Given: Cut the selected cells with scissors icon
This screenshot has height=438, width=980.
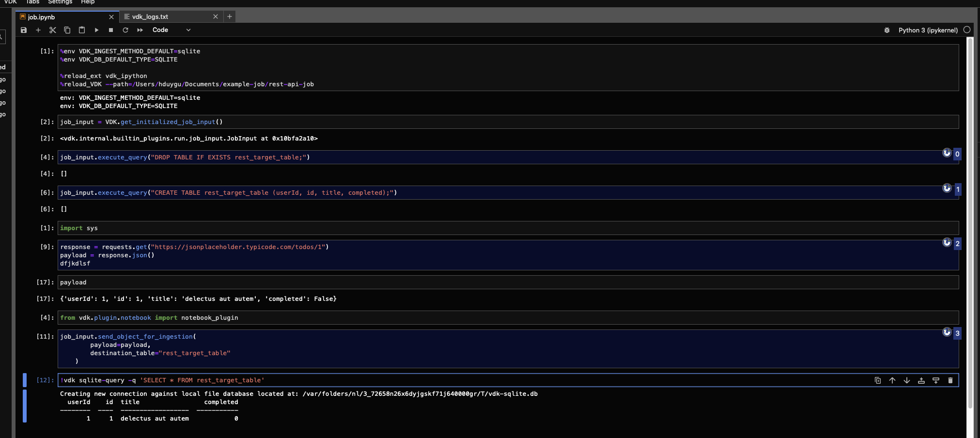Looking at the screenshot, I should click(x=53, y=30).
